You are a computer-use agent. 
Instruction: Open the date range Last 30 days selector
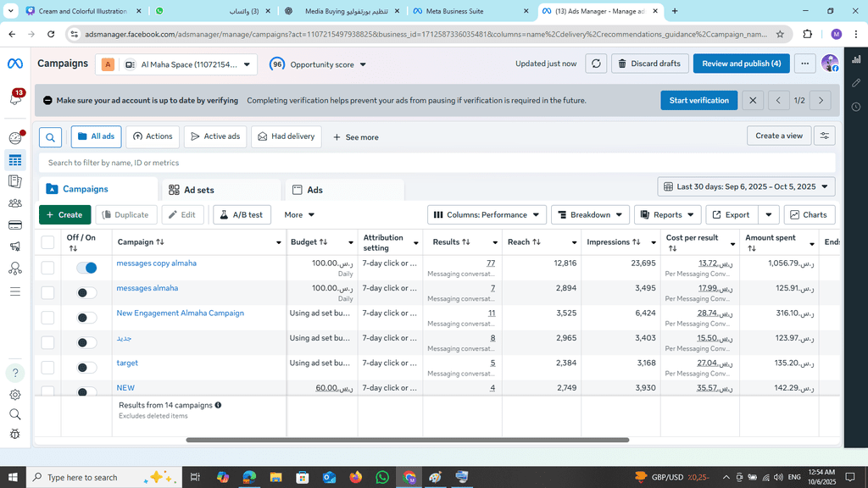pyautogui.click(x=746, y=186)
